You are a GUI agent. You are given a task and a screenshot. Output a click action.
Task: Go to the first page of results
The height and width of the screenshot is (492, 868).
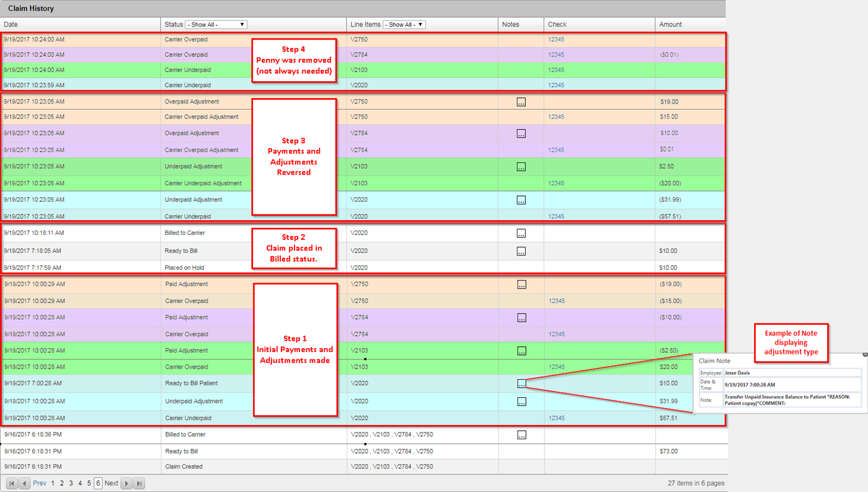point(12,483)
